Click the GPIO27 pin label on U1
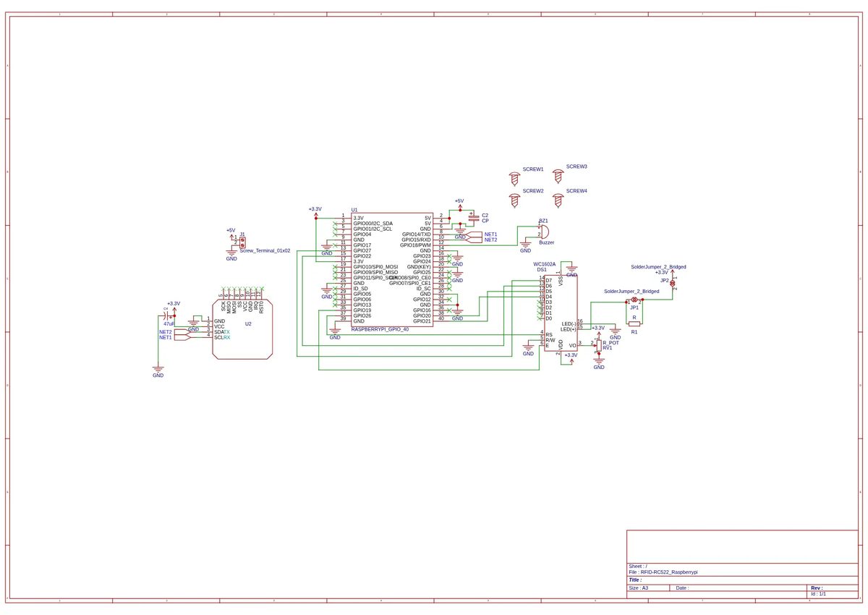Viewport: 868px width, 615px height. pos(362,250)
